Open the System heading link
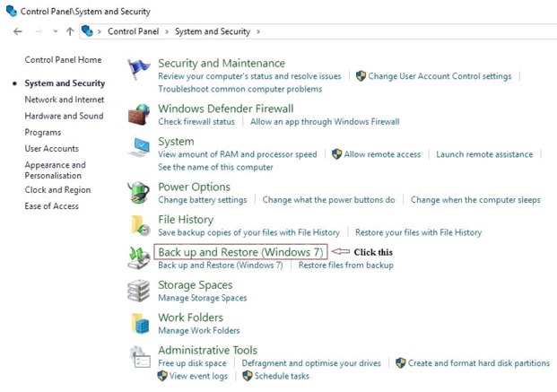 pyautogui.click(x=176, y=142)
